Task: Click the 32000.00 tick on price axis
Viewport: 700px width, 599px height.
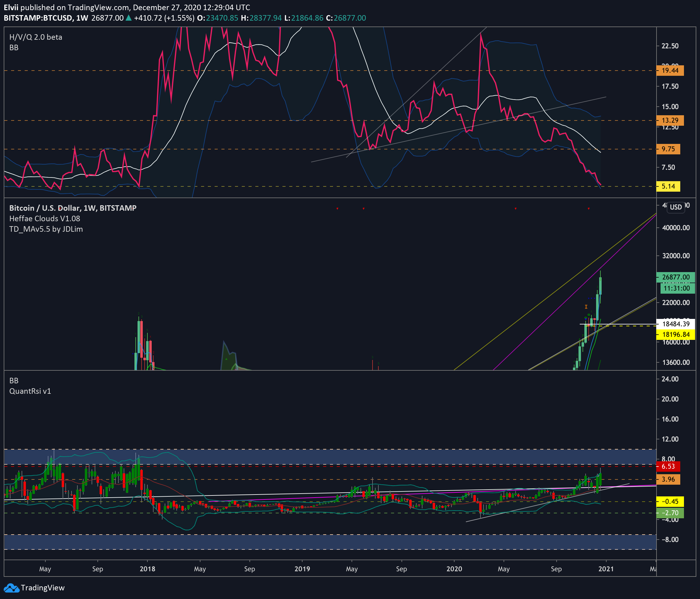Action: 676,256
